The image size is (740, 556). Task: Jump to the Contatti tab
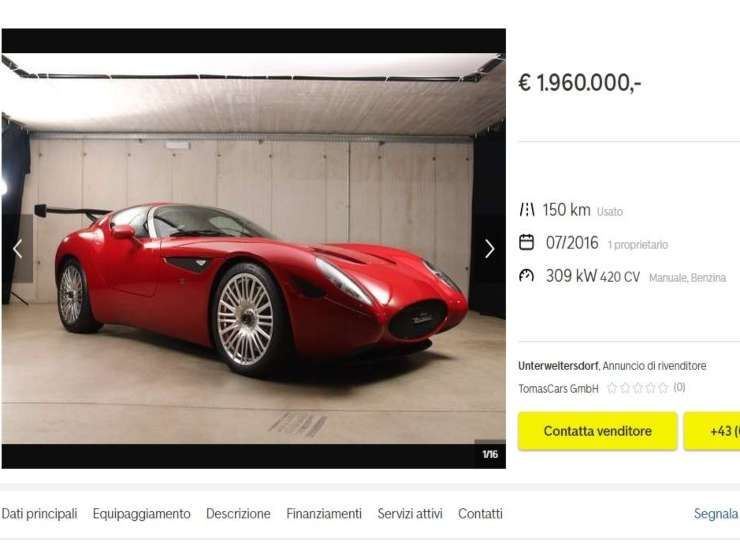pyautogui.click(x=480, y=514)
